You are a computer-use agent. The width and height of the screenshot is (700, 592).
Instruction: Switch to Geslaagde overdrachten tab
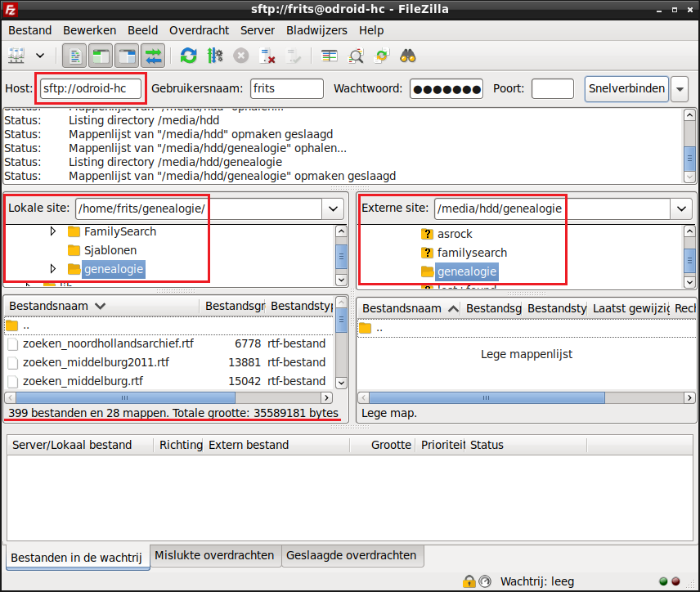(x=352, y=555)
